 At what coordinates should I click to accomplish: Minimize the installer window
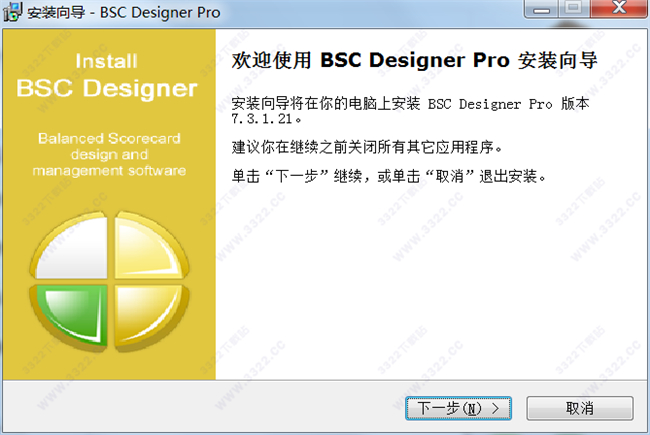click(x=541, y=8)
